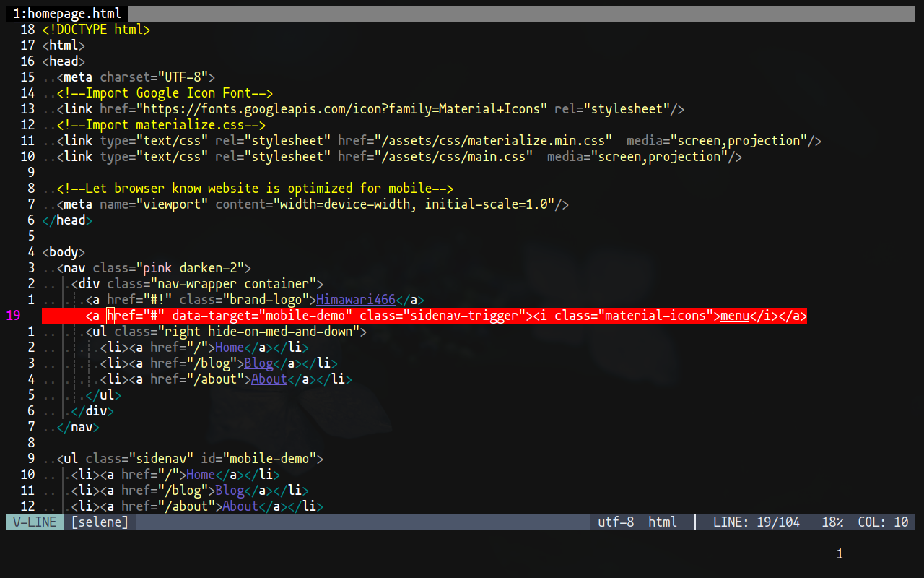Click relative line number 18 in gutter
The image size is (924, 578).
click(27, 30)
